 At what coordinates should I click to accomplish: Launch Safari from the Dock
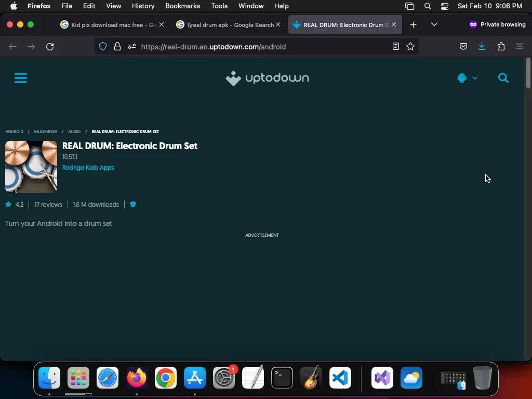[x=108, y=377]
